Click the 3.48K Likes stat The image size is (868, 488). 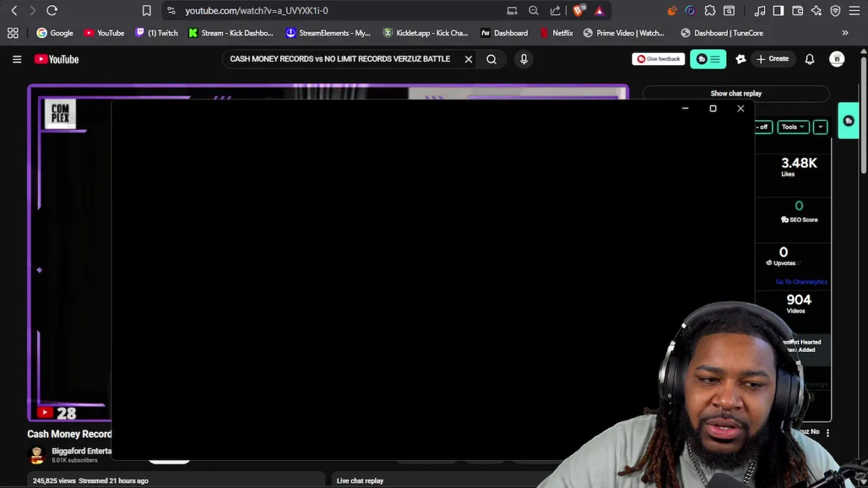click(799, 167)
